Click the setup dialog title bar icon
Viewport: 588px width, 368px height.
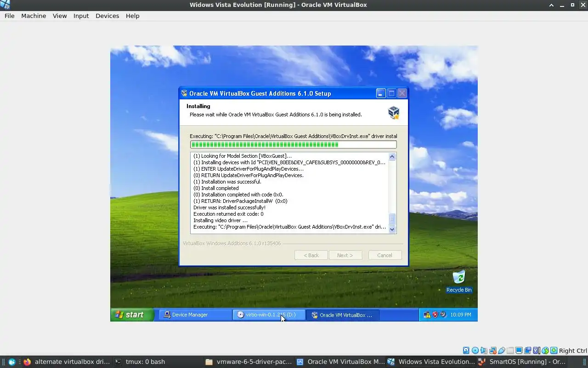point(184,93)
